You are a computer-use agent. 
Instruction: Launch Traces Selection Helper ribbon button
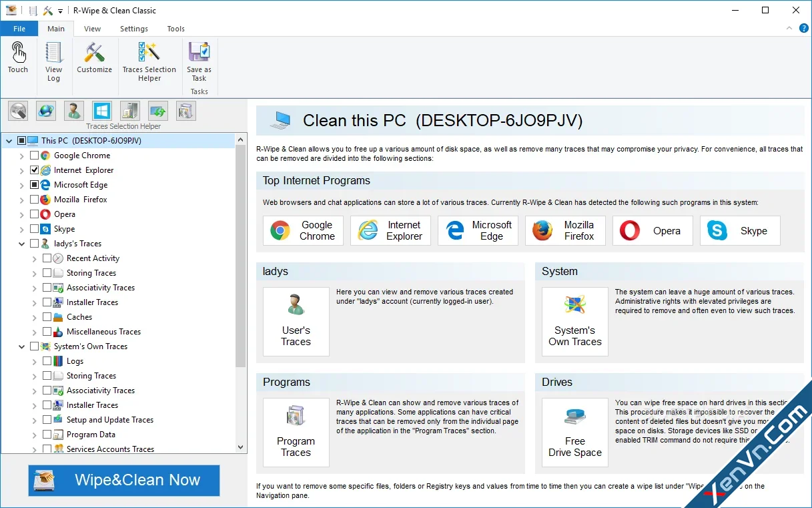coord(149,63)
